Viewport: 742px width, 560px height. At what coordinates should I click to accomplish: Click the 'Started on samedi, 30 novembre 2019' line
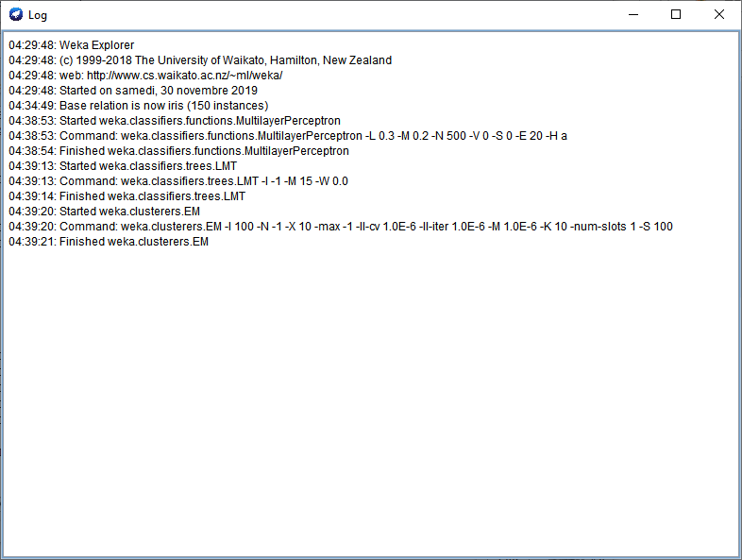click(x=133, y=91)
